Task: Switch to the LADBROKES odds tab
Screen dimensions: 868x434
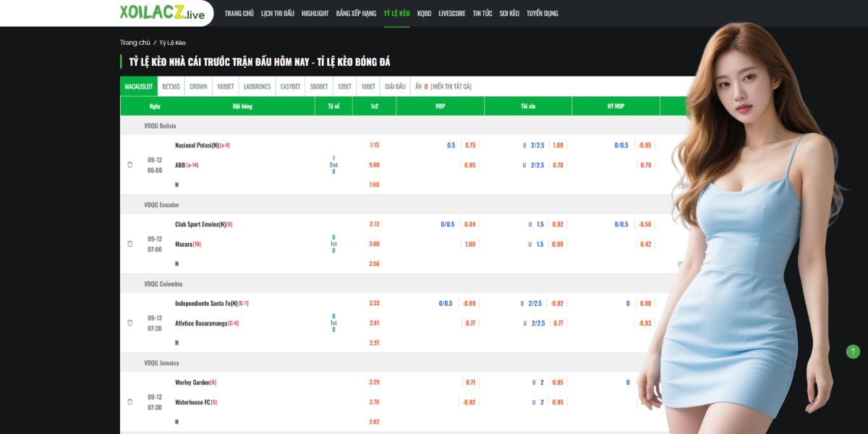Action: (257, 87)
